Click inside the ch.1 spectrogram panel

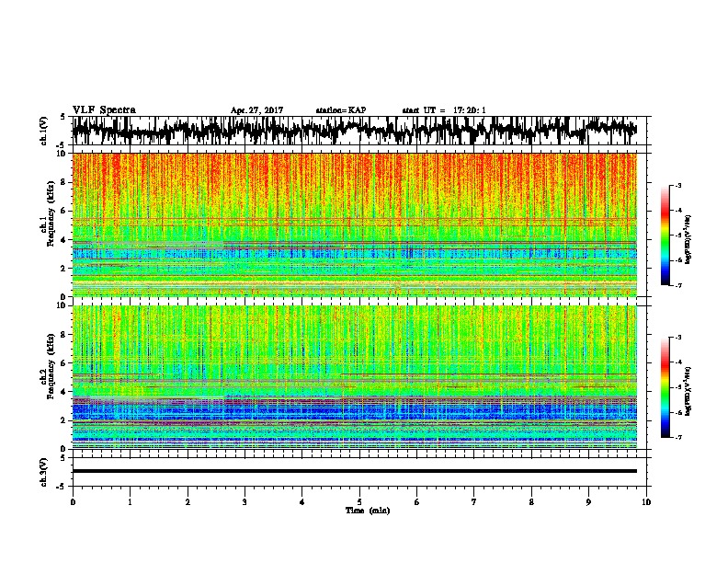[x=354, y=224]
